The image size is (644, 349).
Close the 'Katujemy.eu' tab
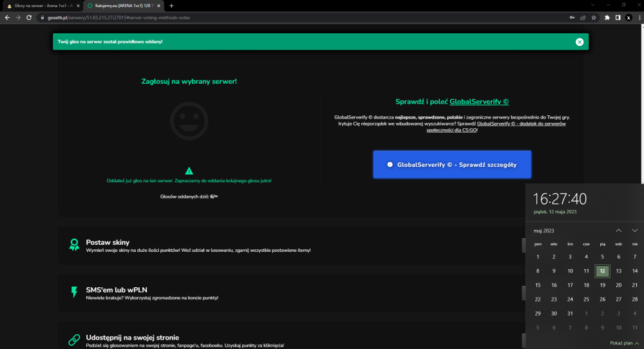click(159, 6)
